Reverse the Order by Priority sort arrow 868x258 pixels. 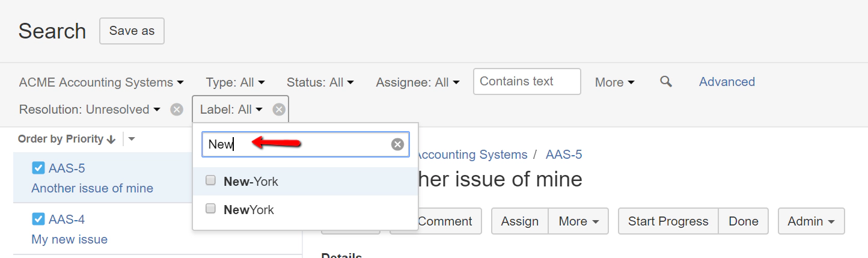coord(111,140)
